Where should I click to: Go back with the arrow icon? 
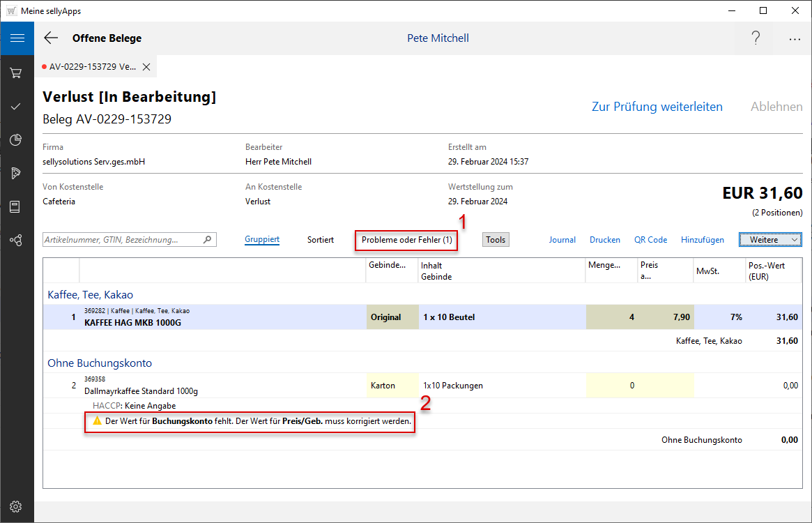point(51,38)
